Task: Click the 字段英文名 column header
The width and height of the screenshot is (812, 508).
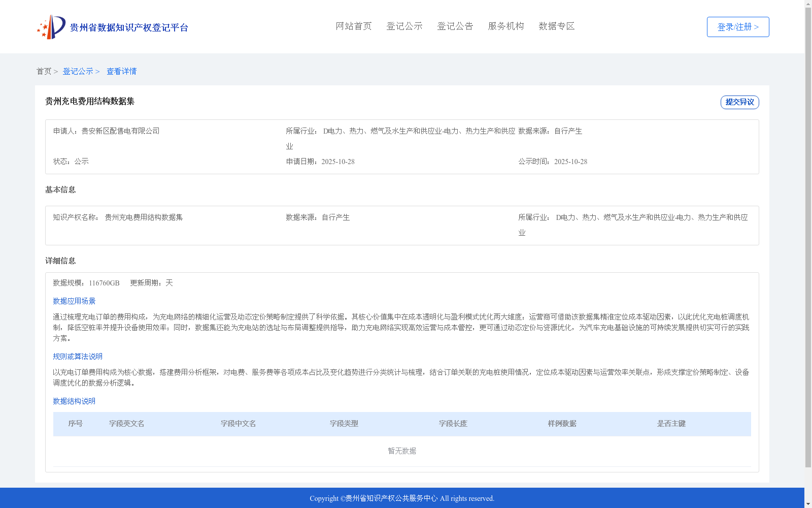Action: (127, 424)
